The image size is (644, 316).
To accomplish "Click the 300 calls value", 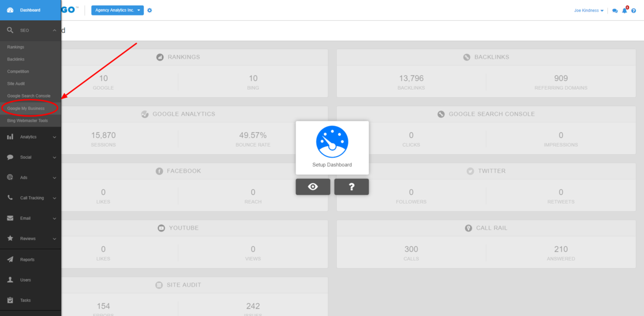I will [x=411, y=249].
